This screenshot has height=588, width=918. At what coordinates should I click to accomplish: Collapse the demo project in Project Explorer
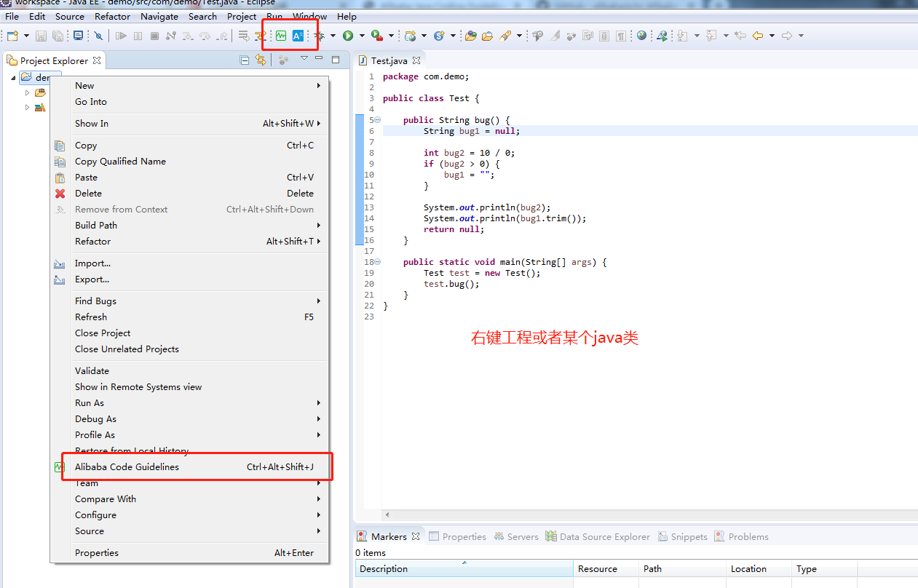12,77
